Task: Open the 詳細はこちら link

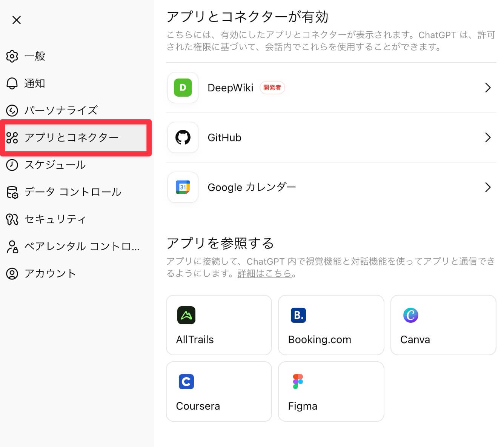Action: click(x=264, y=273)
